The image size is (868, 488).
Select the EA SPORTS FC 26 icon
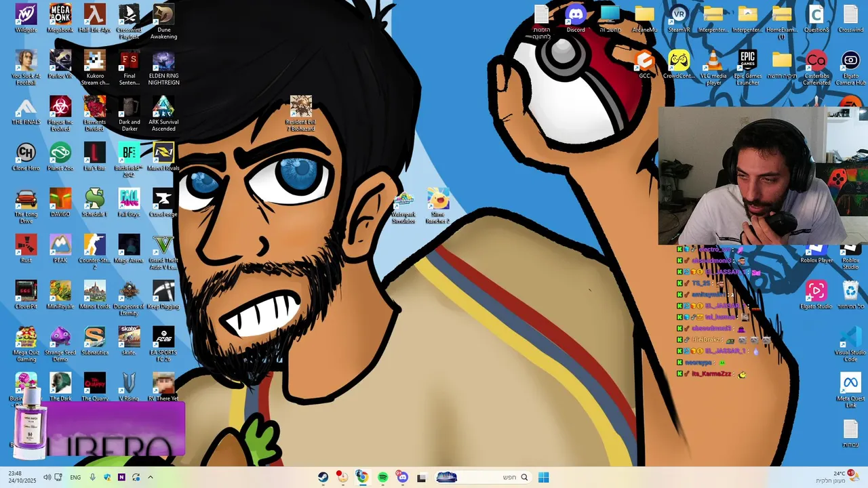(x=163, y=344)
